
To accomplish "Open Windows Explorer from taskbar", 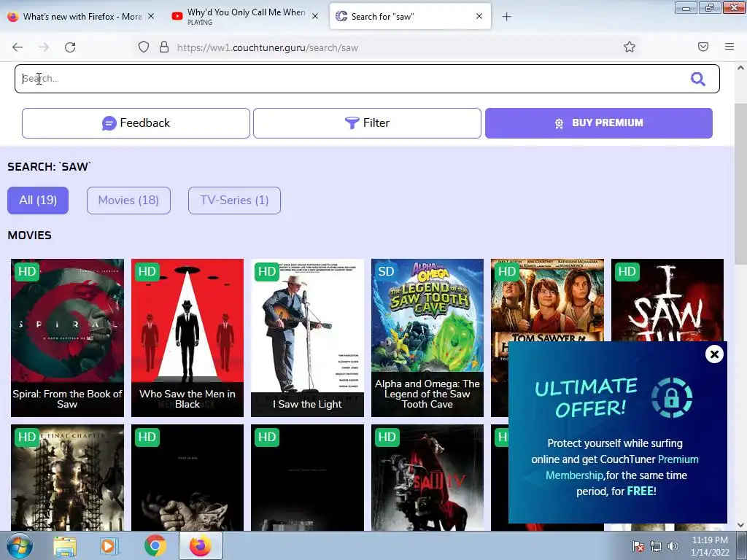I will click(x=64, y=546).
